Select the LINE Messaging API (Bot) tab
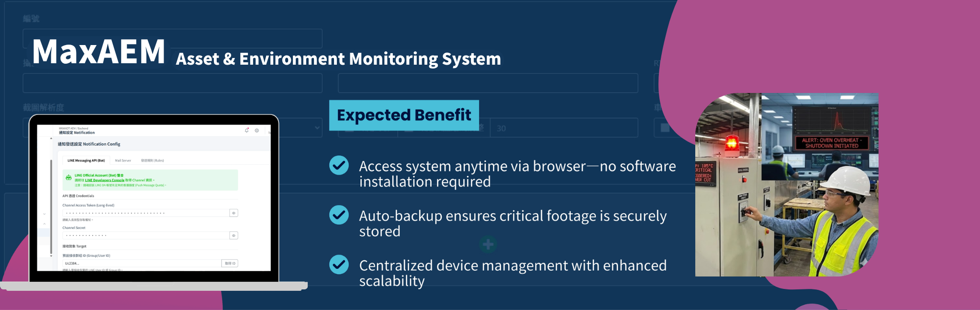The width and height of the screenshot is (980, 310). click(x=86, y=161)
